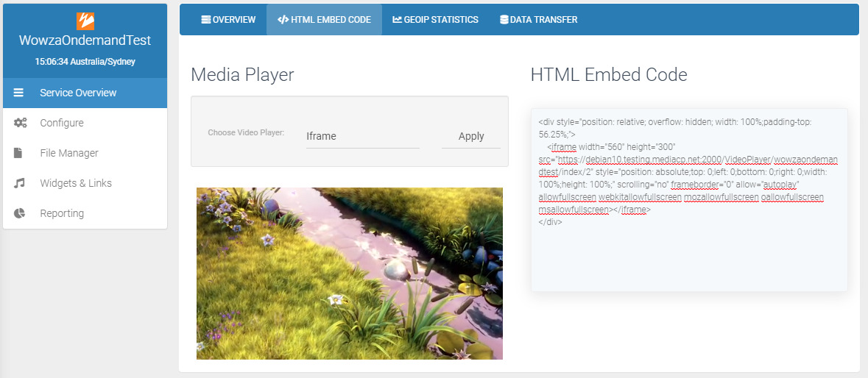
Task: Open the Choose Video Player Iframe dropdown
Action: coord(363,136)
